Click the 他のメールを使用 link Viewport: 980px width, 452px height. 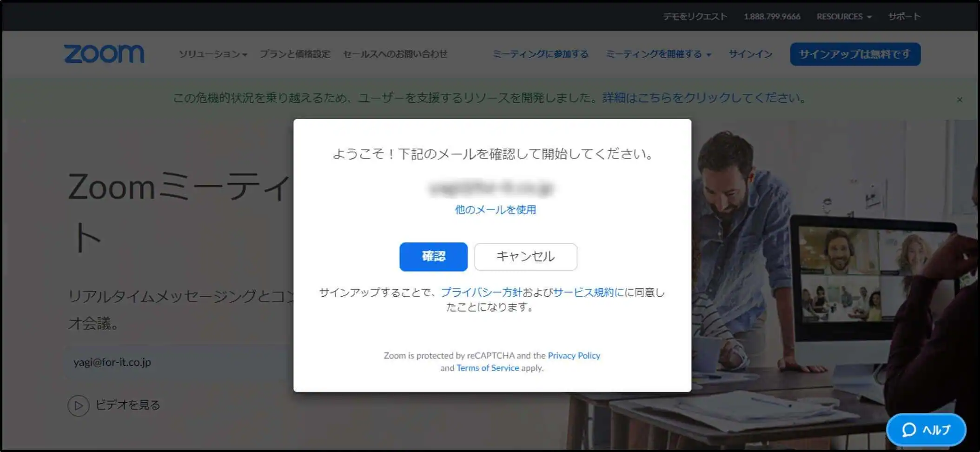[x=496, y=210]
